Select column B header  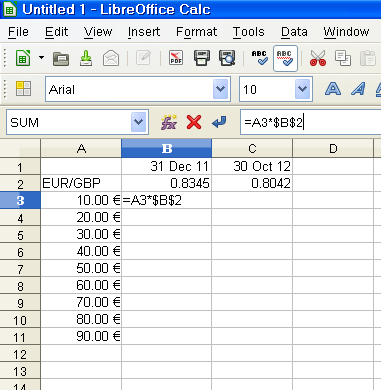pyautogui.click(x=167, y=148)
